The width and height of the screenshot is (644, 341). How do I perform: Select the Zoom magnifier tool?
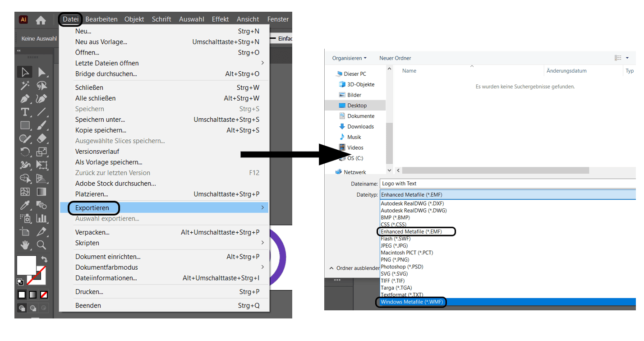point(41,245)
